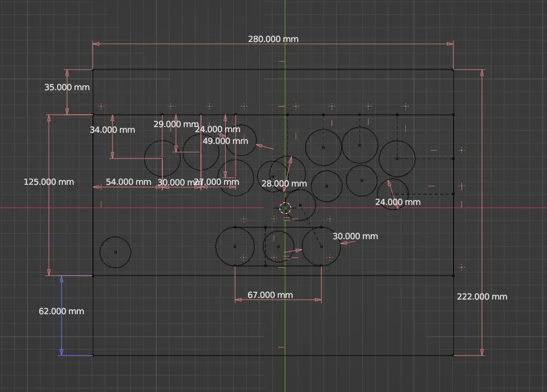Select the 30.000 mm label above 67.000 mm
Viewport: 547px width, 392px height.
point(355,236)
